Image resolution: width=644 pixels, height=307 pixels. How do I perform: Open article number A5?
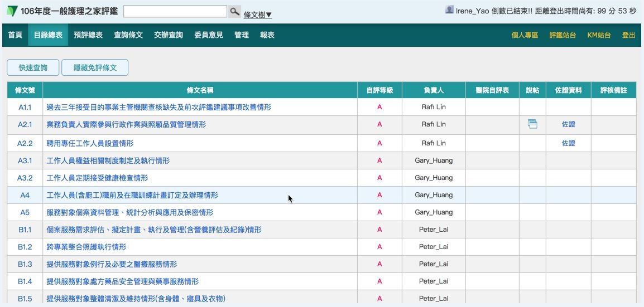point(25,212)
